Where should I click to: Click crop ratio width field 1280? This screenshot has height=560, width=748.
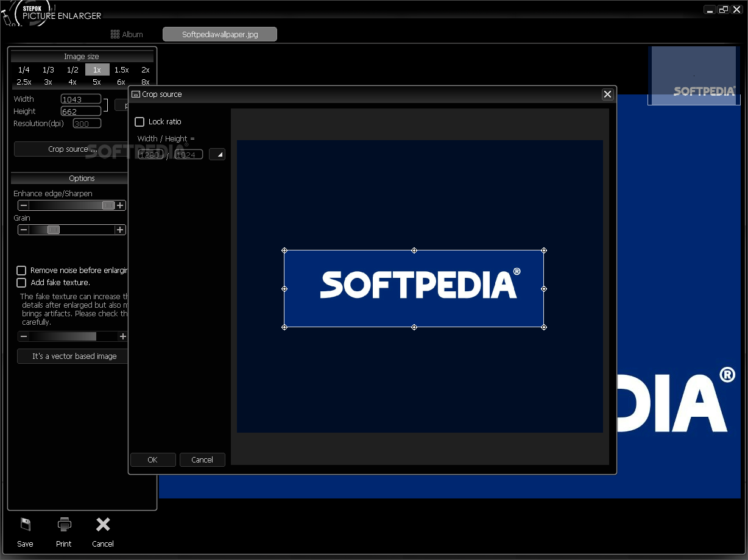pos(151,155)
